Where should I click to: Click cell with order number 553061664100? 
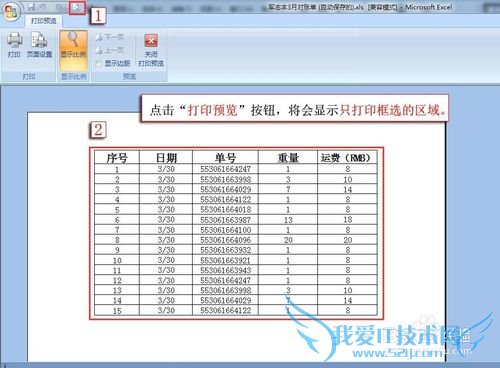(225, 230)
